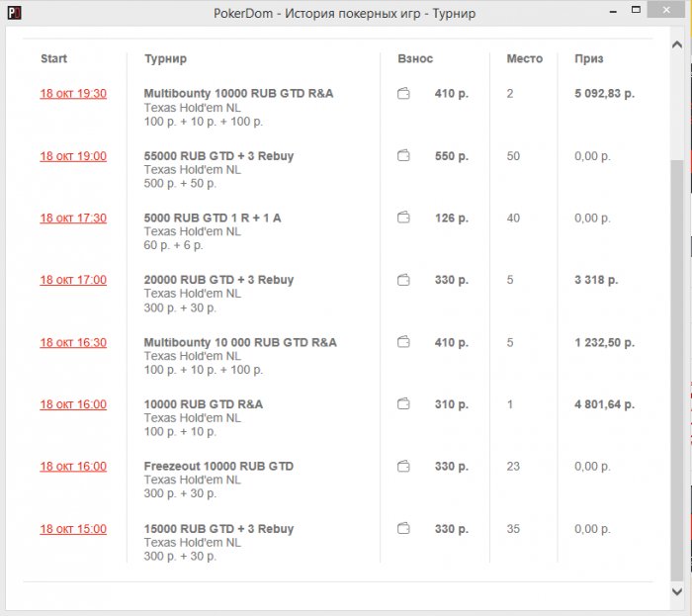Open the 18 окт 15:00 tournament link
Screen dimensions: 692x616
[73, 529]
